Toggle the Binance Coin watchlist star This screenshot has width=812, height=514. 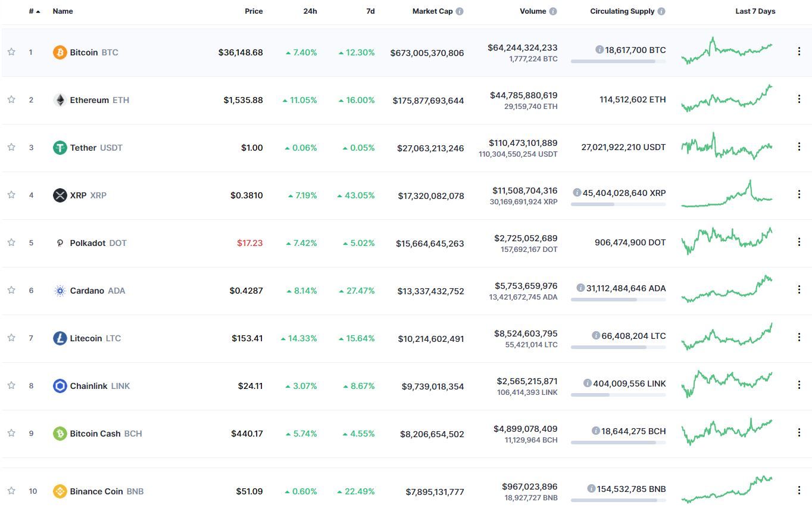11,491
